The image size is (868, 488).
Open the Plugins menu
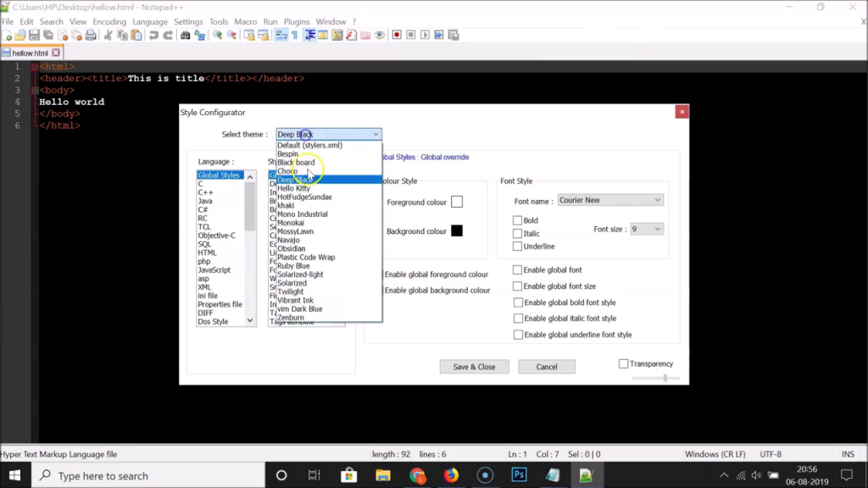coord(297,21)
